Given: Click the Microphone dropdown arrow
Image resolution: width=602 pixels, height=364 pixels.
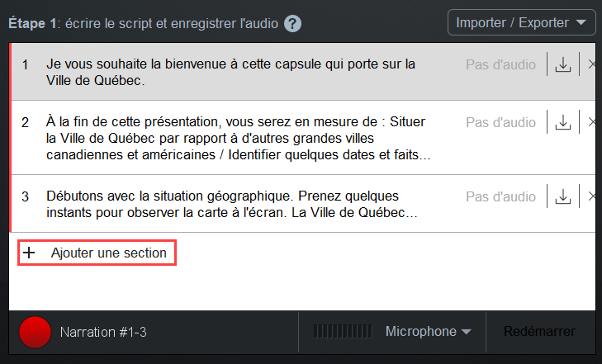Looking at the screenshot, I should coord(466,332).
